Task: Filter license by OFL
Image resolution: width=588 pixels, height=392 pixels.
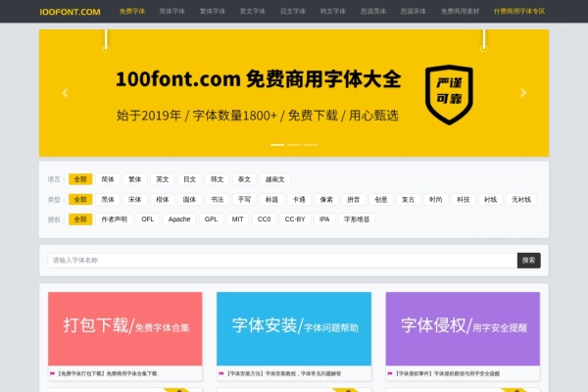Action: [147, 220]
